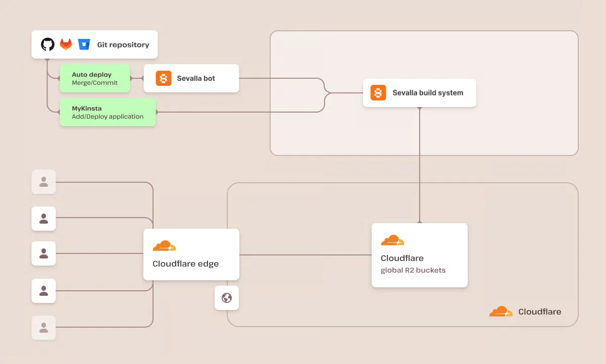Viewport: 606px width, 364px height.
Task: Click the GitHub octocat icon
Action: tap(47, 44)
